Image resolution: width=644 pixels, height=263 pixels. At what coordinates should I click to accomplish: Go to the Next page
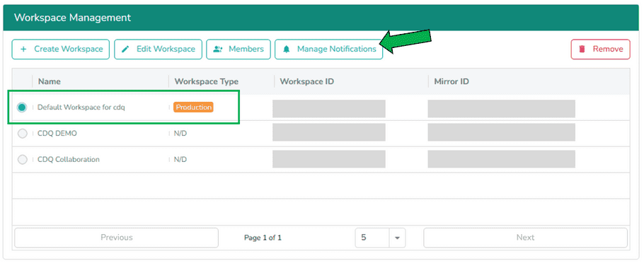pos(525,238)
